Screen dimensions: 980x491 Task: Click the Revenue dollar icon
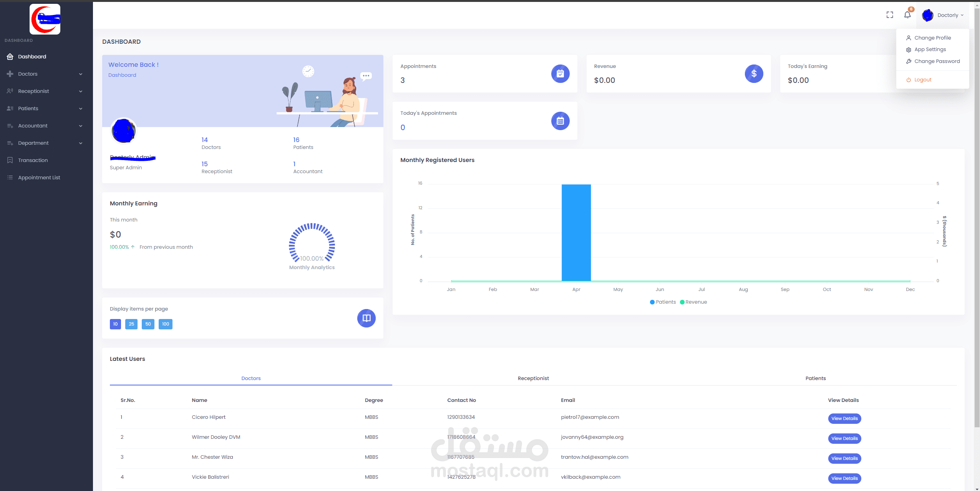[754, 74]
